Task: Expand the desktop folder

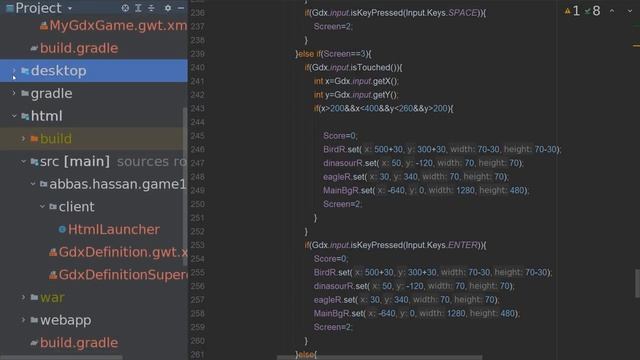Action: pos(14,71)
